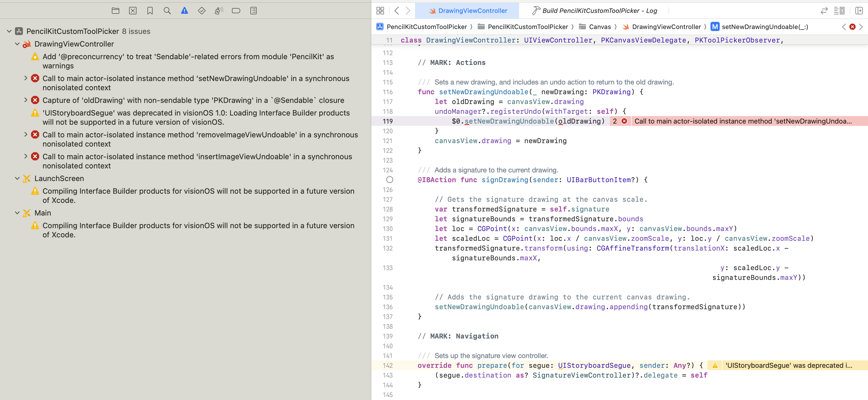Screen dimensions: 868x400
Task: Go back in editor history
Action: coord(397,11)
